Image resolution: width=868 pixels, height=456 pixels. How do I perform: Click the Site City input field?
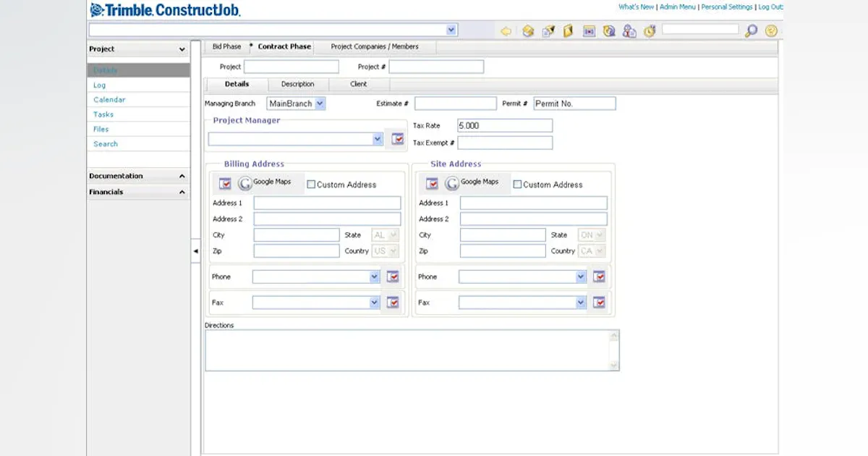[503, 235]
